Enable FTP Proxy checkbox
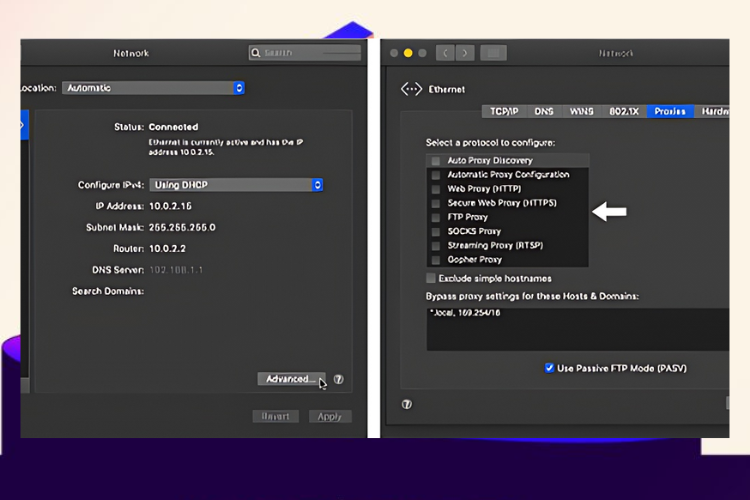750x500 pixels. (436, 218)
